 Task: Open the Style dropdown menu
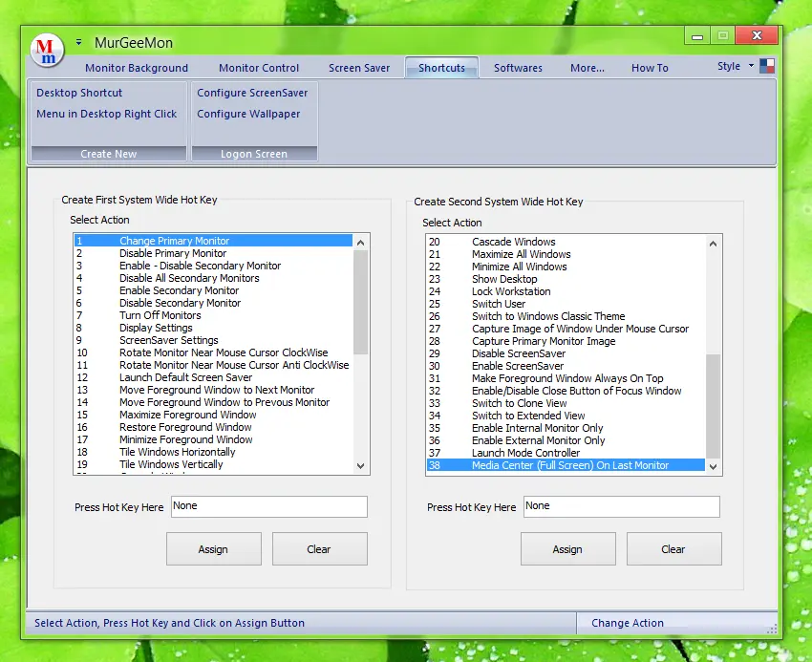(x=735, y=66)
